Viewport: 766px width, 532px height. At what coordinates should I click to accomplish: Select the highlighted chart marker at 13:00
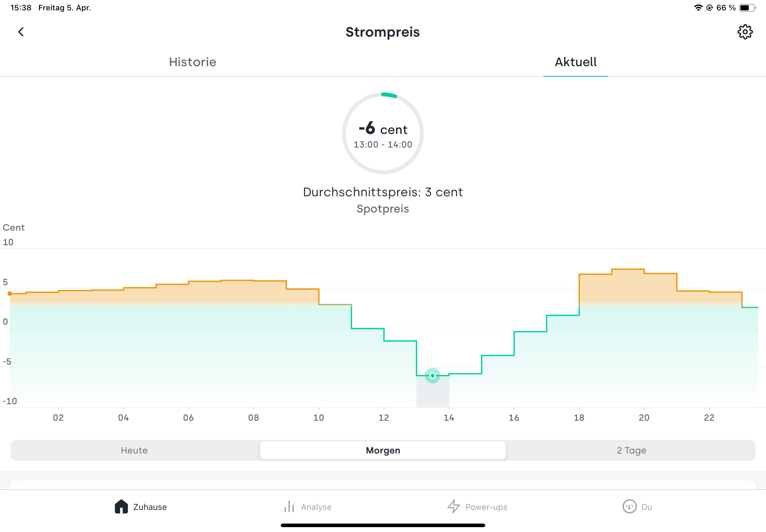click(433, 376)
